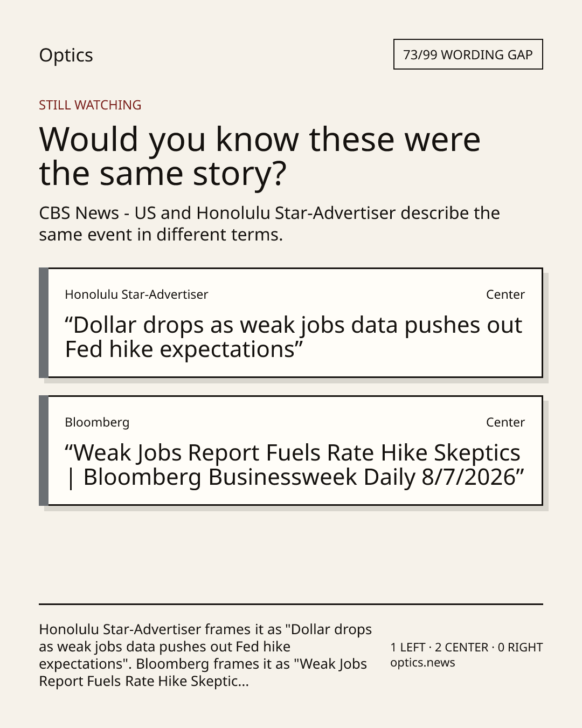Open the optics.news link

pyautogui.click(x=422, y=663)
